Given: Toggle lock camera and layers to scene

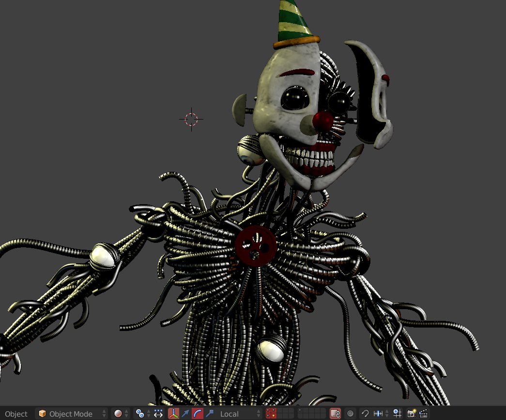Looking at the screenshot, I should pyautogui.click(x=335, y=414).
